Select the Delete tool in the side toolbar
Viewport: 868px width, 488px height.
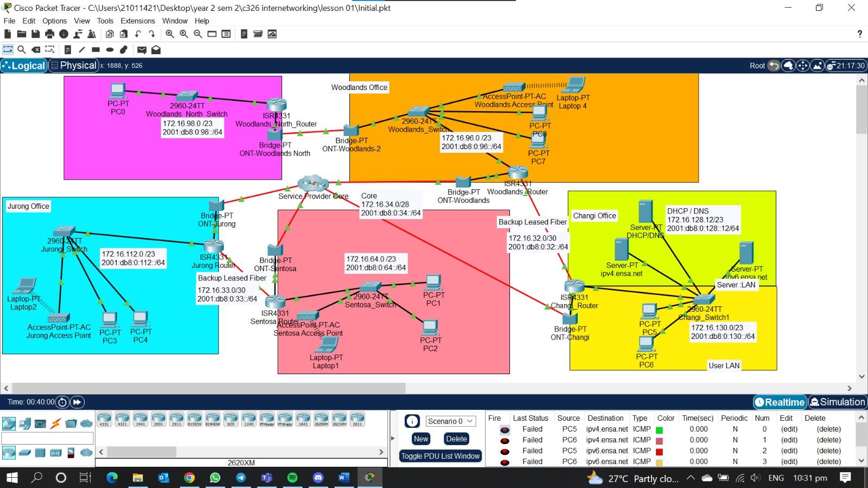tap(36, 49)
